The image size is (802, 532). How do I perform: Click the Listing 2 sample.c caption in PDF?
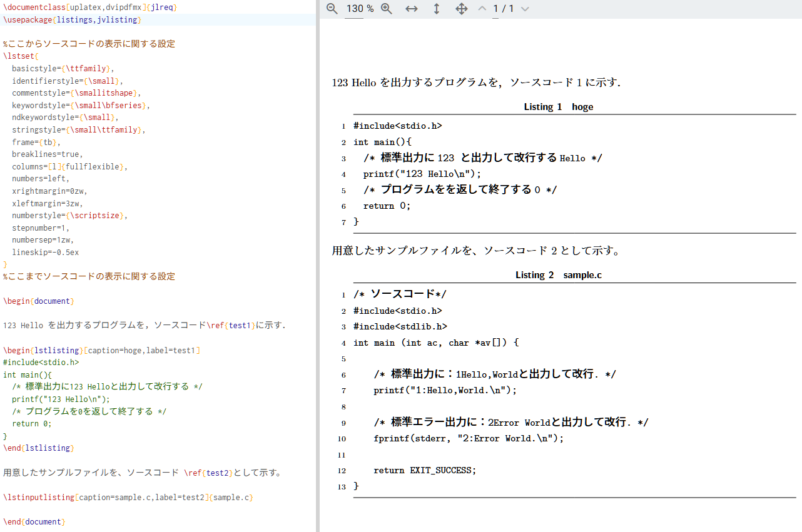559,275
